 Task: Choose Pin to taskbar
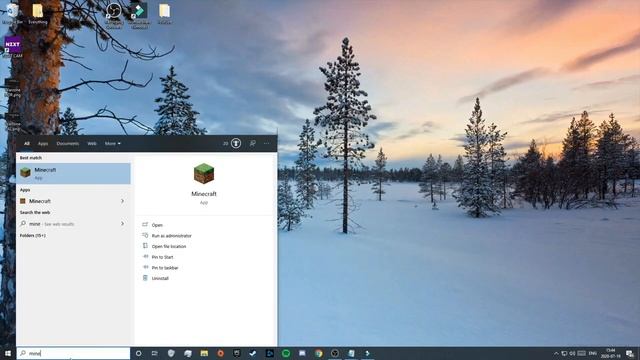[x=165, y=268]
